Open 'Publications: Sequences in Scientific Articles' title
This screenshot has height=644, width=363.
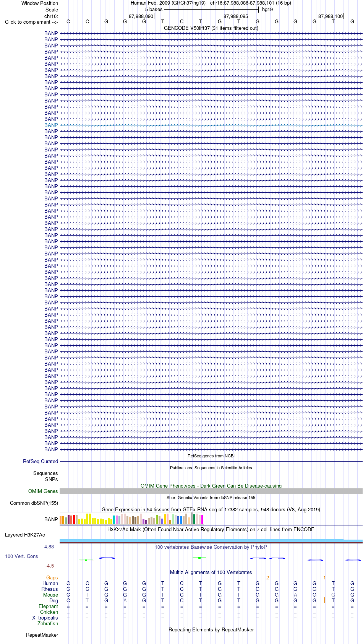tap(211, 468)
